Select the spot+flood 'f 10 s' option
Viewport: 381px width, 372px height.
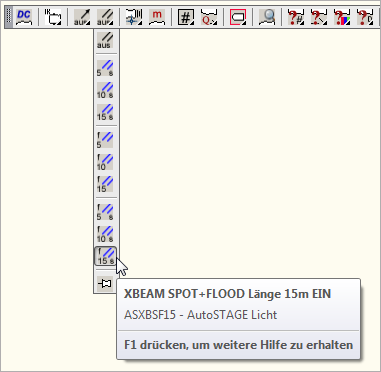coord(105,234)
